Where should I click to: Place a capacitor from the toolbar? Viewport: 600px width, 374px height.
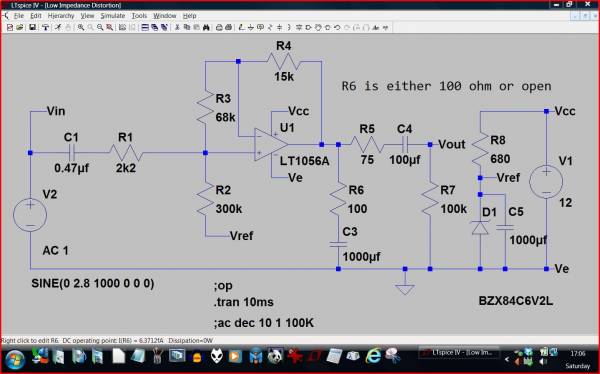tap(280, 28)
